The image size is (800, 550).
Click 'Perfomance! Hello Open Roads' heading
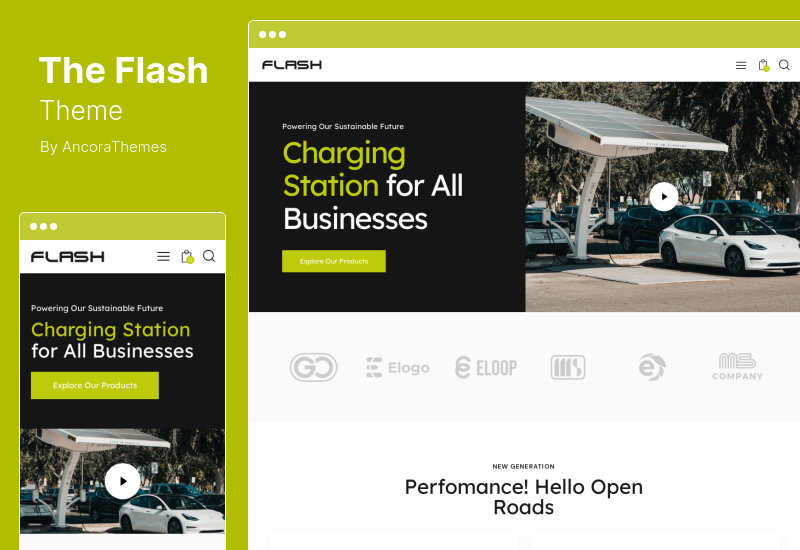point(523,497)
